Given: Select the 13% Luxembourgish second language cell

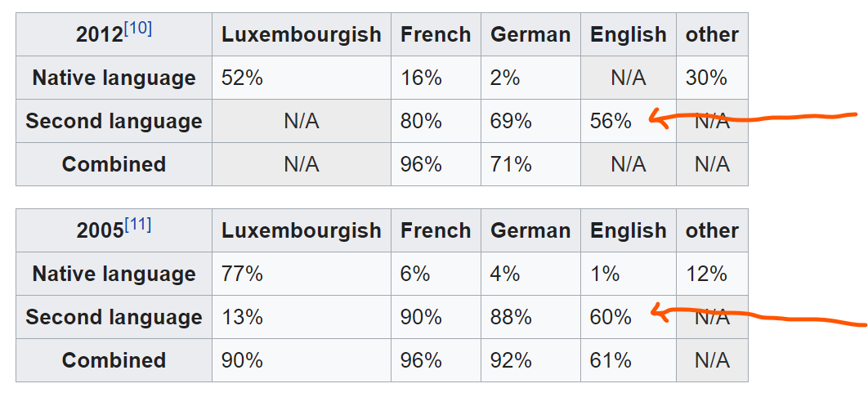Looking at the screenshot, I should 301,317.
